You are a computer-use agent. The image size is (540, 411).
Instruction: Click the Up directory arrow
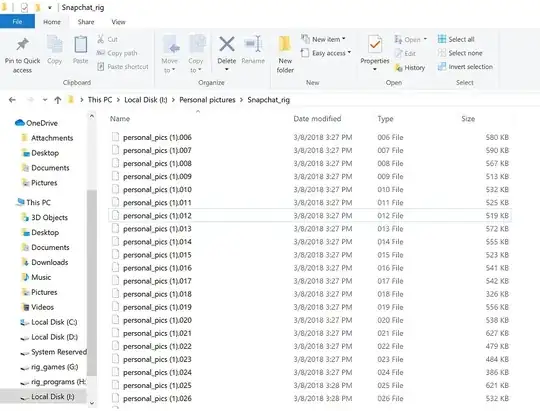[x=58, y=100]
